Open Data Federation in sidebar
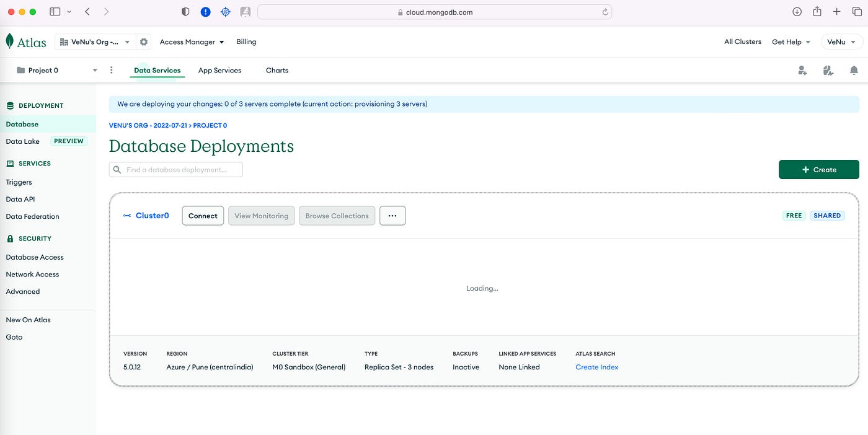868x435 pixels. (x=32, y=217)
